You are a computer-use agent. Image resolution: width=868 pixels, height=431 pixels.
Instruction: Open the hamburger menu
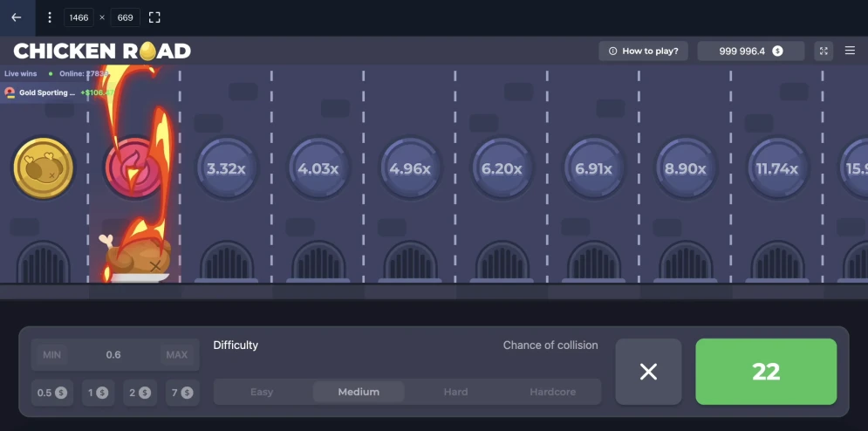[851, 51]
